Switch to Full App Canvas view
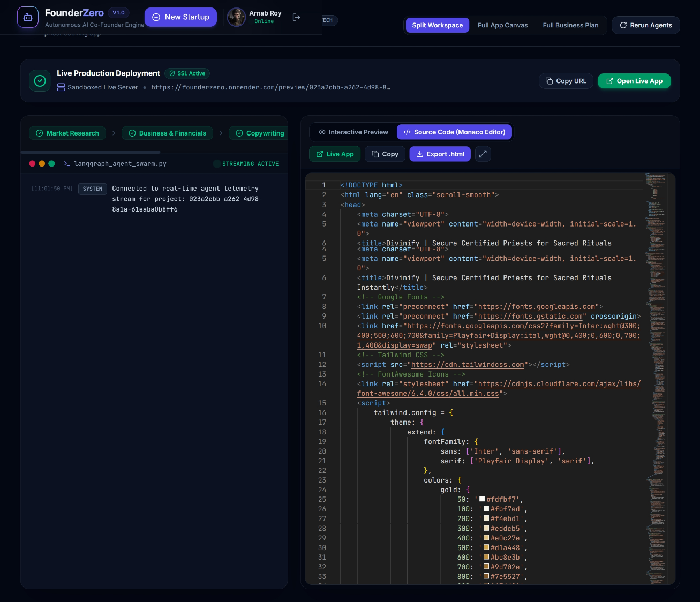700x602 pixels. 502,25
